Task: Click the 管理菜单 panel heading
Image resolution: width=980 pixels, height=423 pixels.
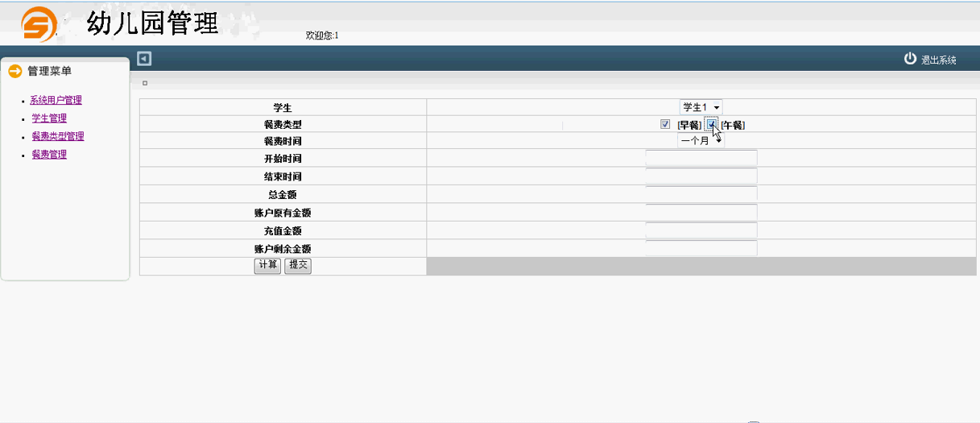Action: (x=50, y=71)
